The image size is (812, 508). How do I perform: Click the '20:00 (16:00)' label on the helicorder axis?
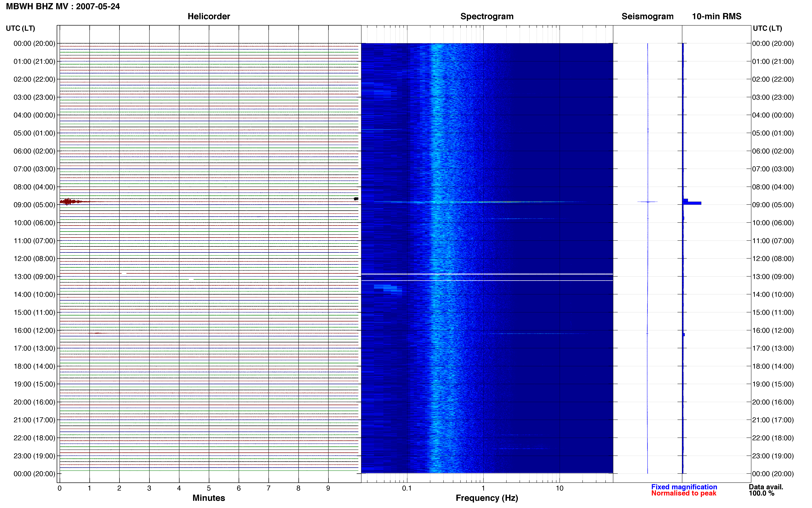34,402
